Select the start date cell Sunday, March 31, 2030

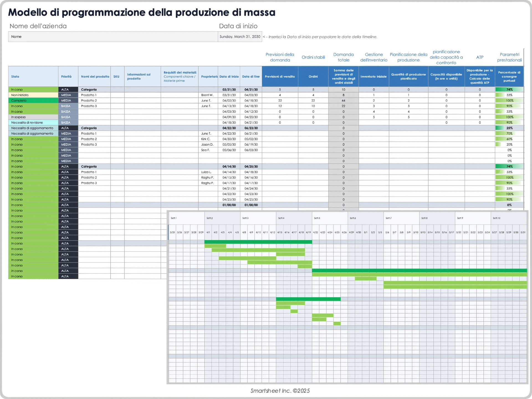pyautogui.click(x=239, y=36)
